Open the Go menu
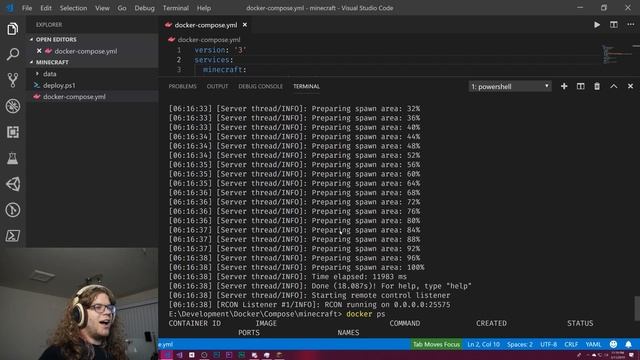Image resolution: width=640 pixels, height=360 pixels. point(122,8)
